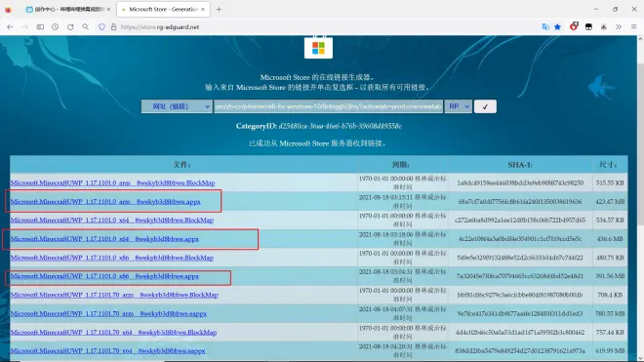Reload the current page
Viewport: 644px width, 362px height.
point(70,26)
